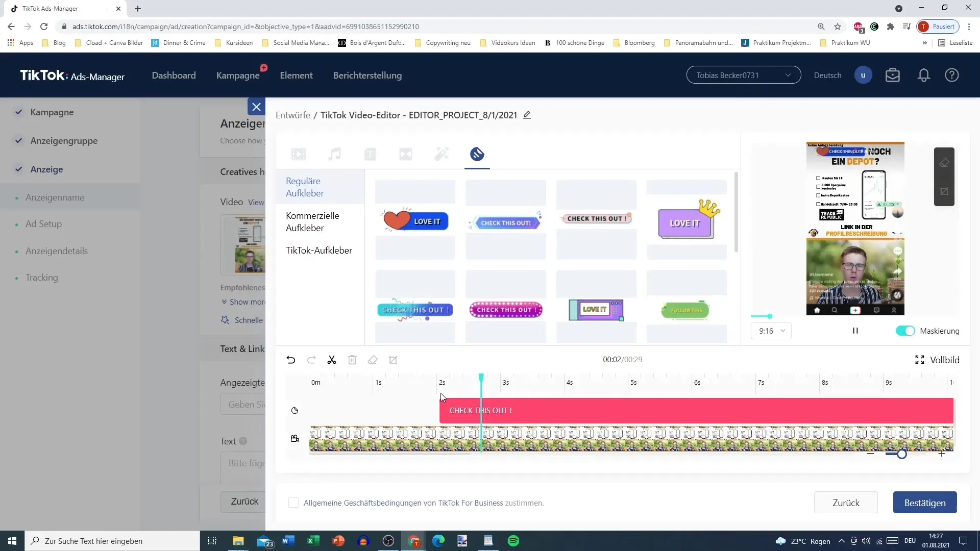The image size is (980, 551).
Task: Expand hidden bookmarks chevron
Action: pos(924,43)
